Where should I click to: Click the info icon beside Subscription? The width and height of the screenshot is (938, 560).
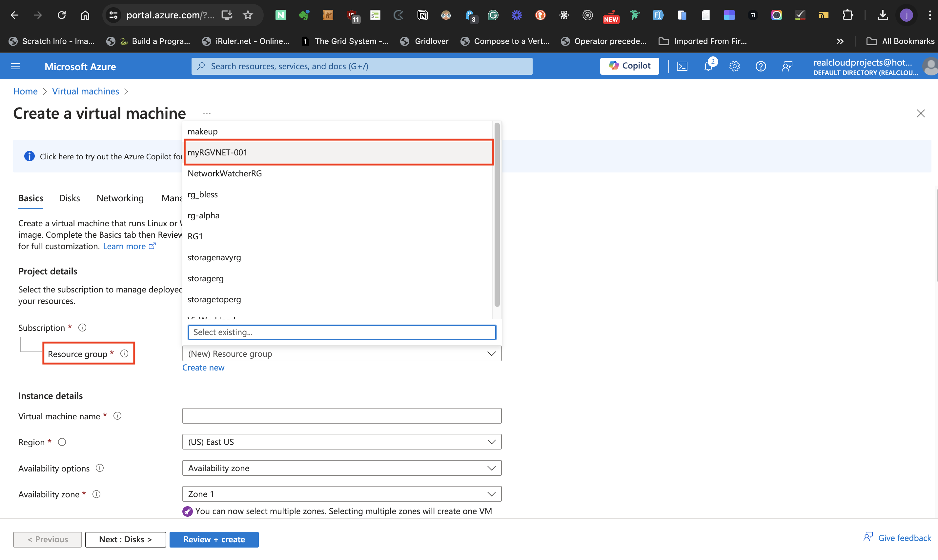pyautogui.click(x=82, y=328)
